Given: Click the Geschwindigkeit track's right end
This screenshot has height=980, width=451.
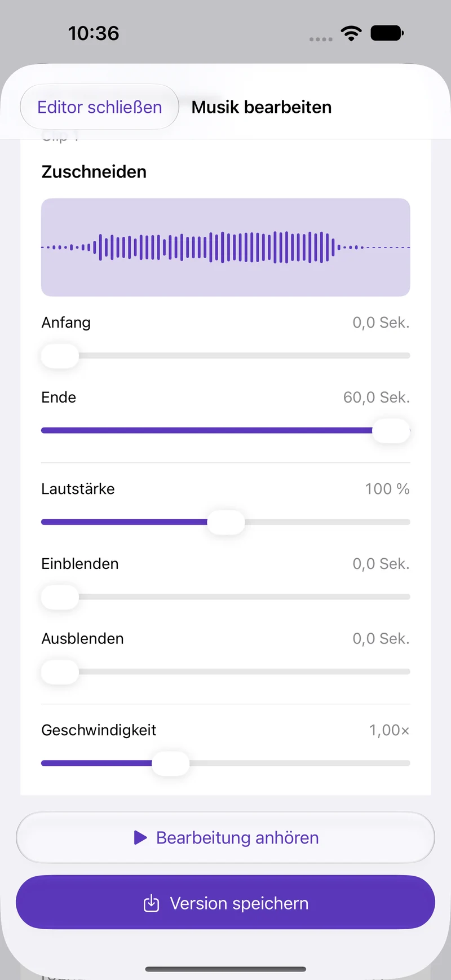Looking at the screenshot, I should point(406,763).
